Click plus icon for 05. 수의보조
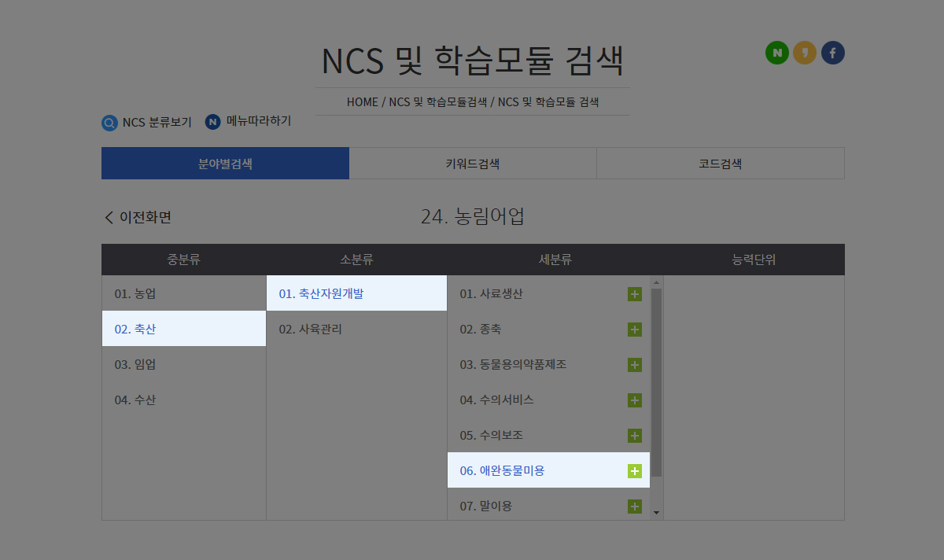The width and height of the screenshot is (944, 560). click(x=635, y=436)
